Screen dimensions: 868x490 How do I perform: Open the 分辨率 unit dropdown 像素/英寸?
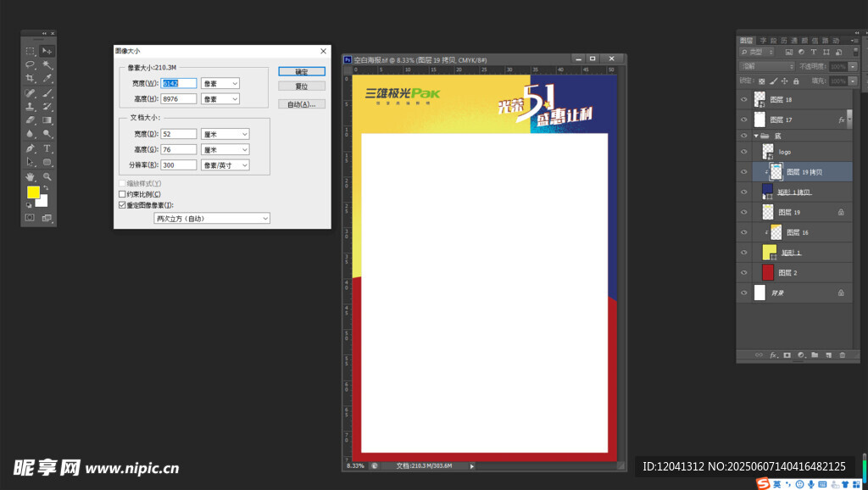tap(225, 164)
